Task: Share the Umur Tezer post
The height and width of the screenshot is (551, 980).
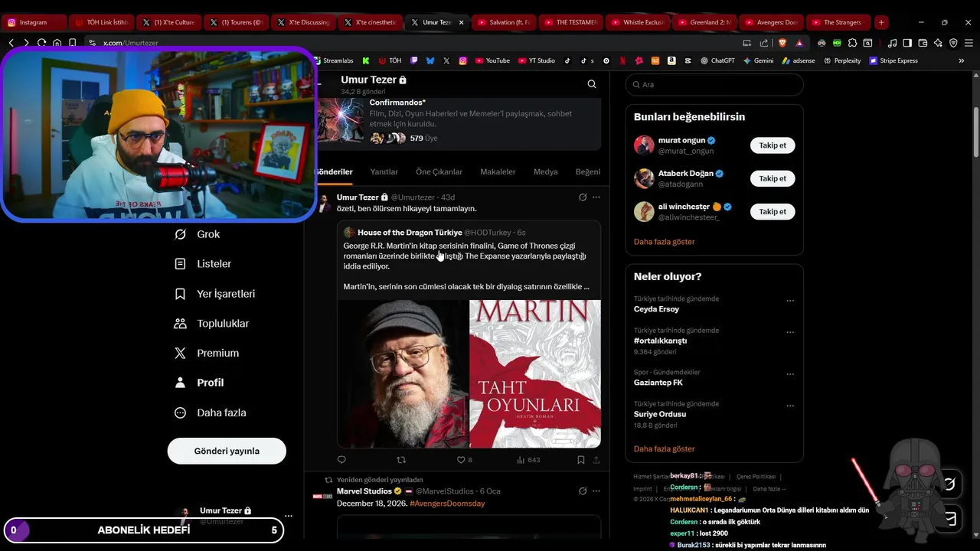Action: pyautogui.click(x=596, y=460)
